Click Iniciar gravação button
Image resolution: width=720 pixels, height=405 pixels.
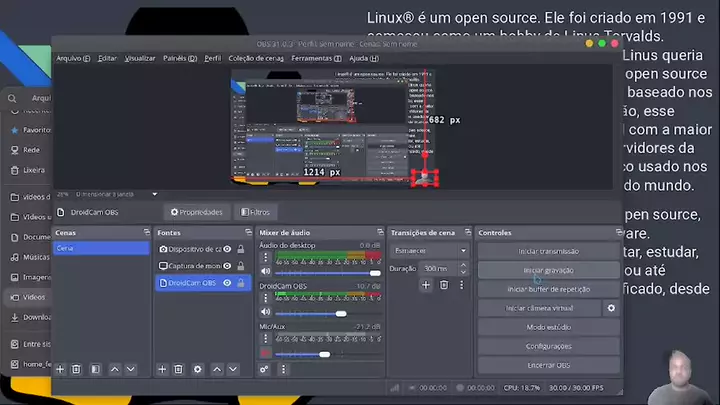tap(548, 270)
